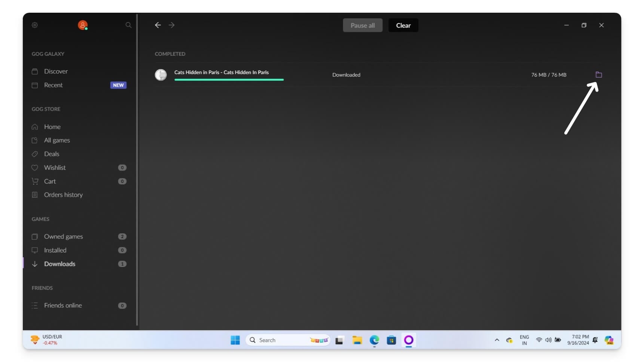Click the Recent calendar icon
This screenshot has height=362, width=644.
point(35,85)
